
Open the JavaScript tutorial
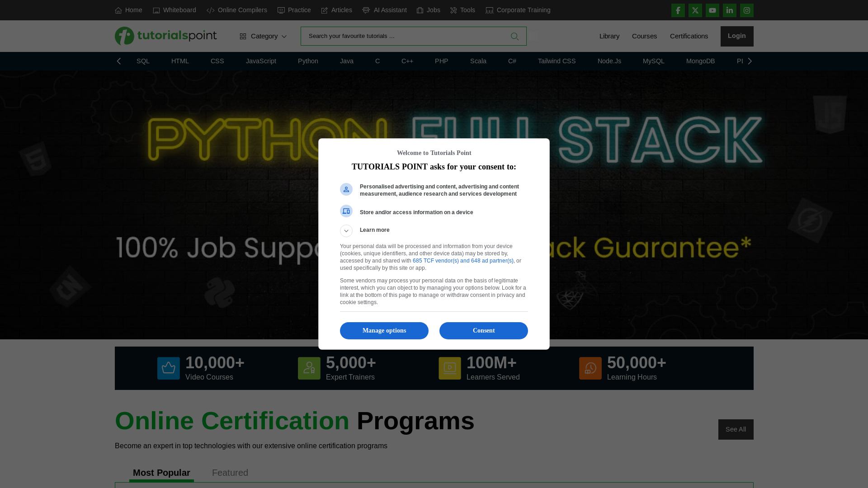[261, 61]
